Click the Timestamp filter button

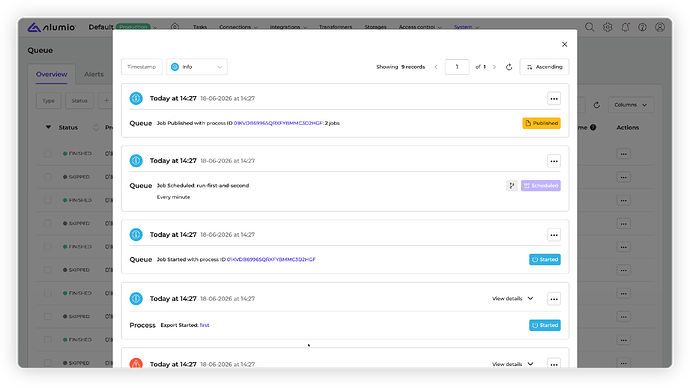[x=142, y=67]
